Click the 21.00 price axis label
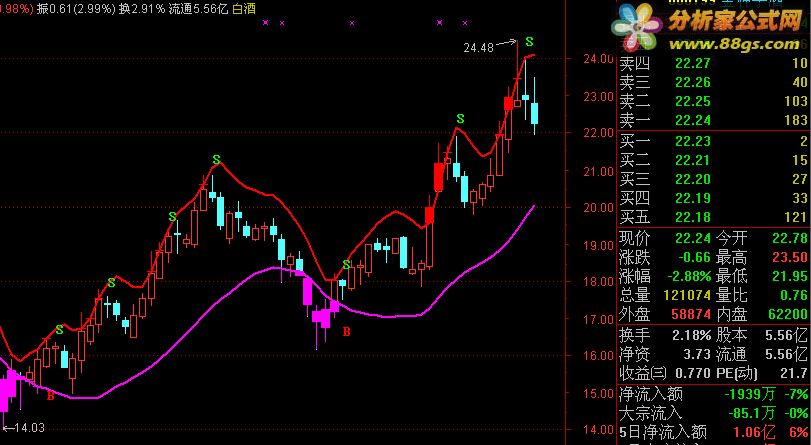 (x=598, y=171)
